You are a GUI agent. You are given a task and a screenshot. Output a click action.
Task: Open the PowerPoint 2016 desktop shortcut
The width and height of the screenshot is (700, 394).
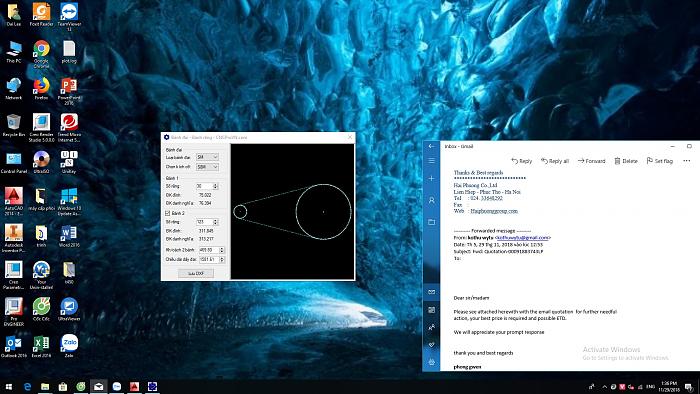(69, 91)
